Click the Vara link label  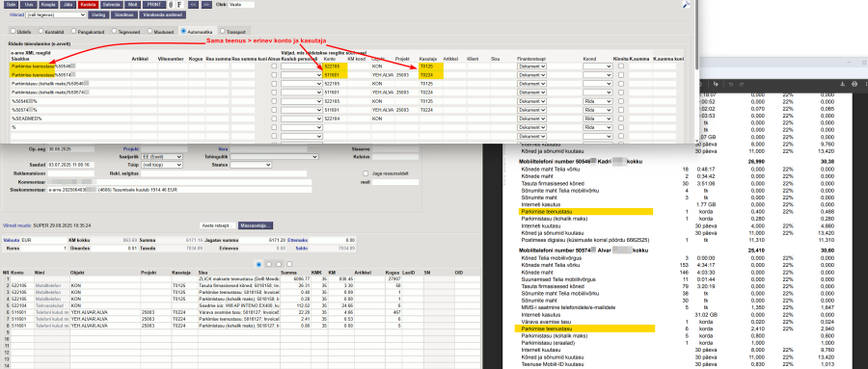(224, 148)
